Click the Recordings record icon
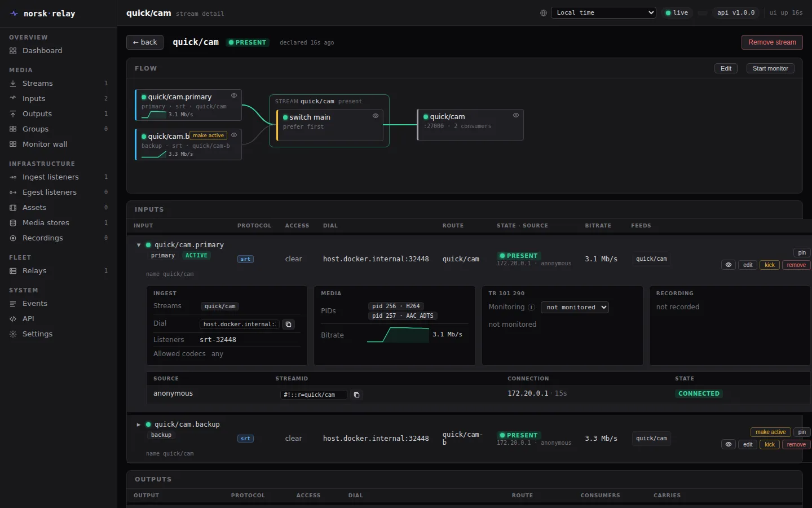Image resolution: width=812 pixels, height=508 pixels. [13, 238]
